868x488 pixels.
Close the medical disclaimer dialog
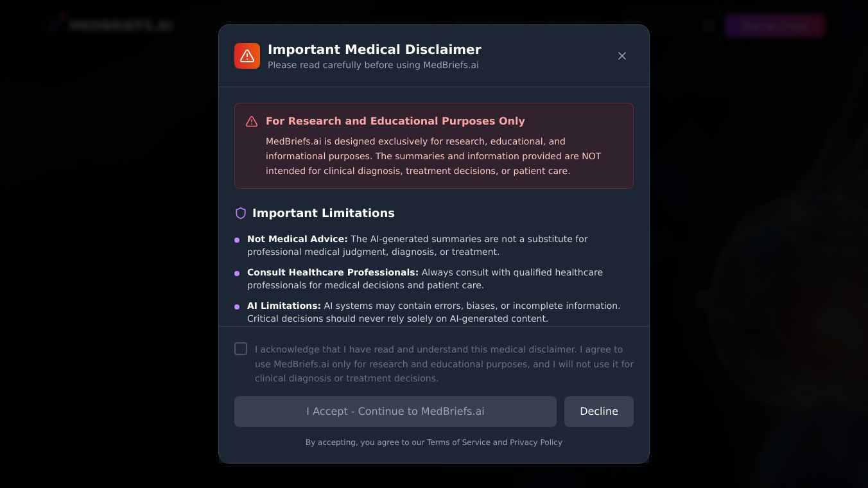click(621, 56)
